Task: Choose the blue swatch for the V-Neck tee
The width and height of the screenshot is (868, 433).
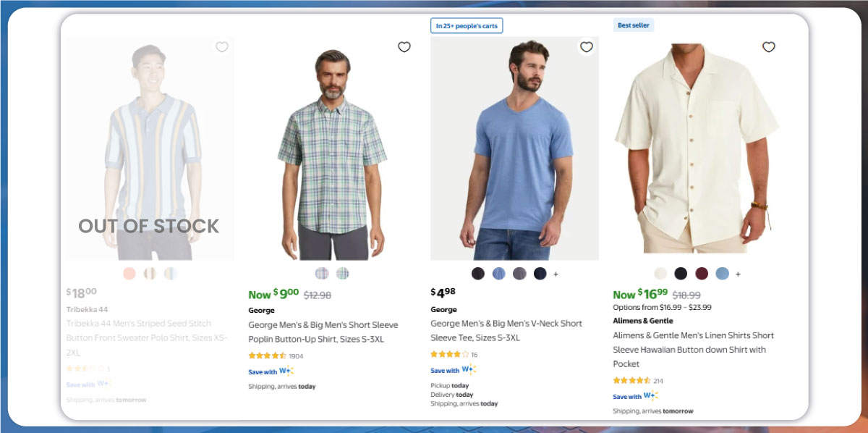Action: point(498,274)
